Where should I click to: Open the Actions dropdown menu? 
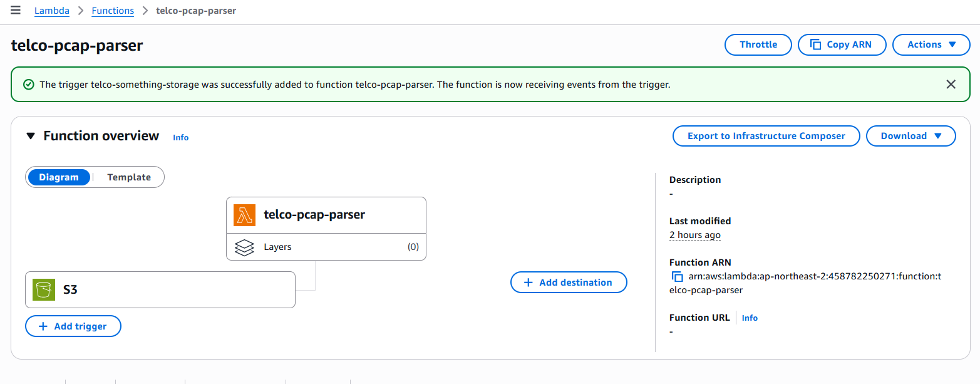tap(931, 44)
